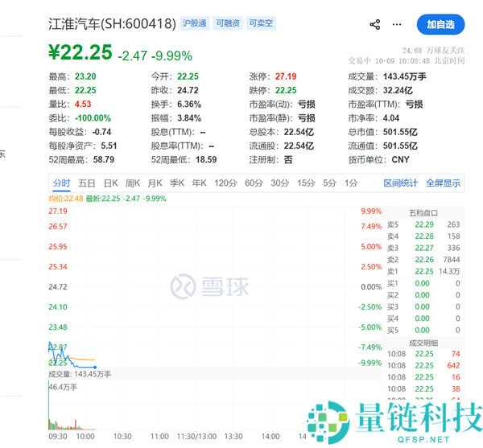The width and height of the screenshot is (483, 448).
Task: Click the 卖3 order row at 22.27
Action: [x=423, y=248]
